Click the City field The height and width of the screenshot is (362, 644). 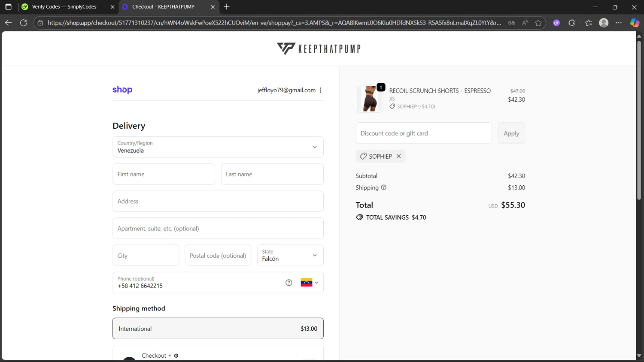(x=146, y=255)
